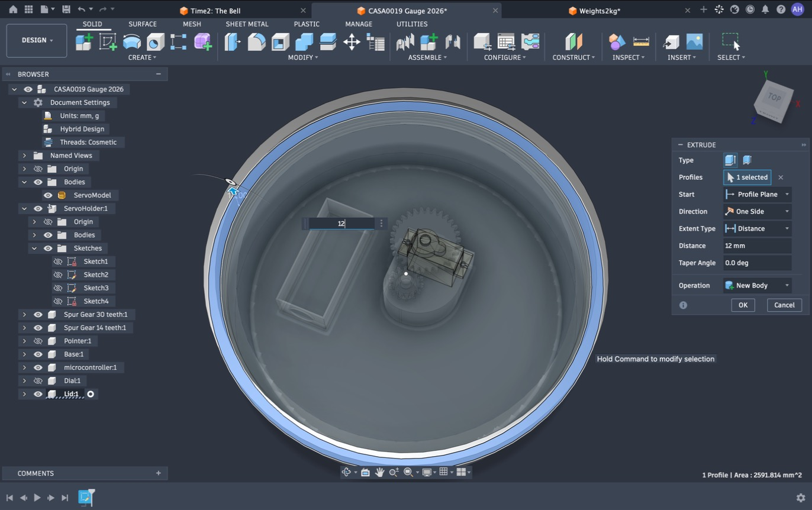Show Sketch1 using its eye icon
The width and height of the screenshot is (812, 510).
point(58,262)
